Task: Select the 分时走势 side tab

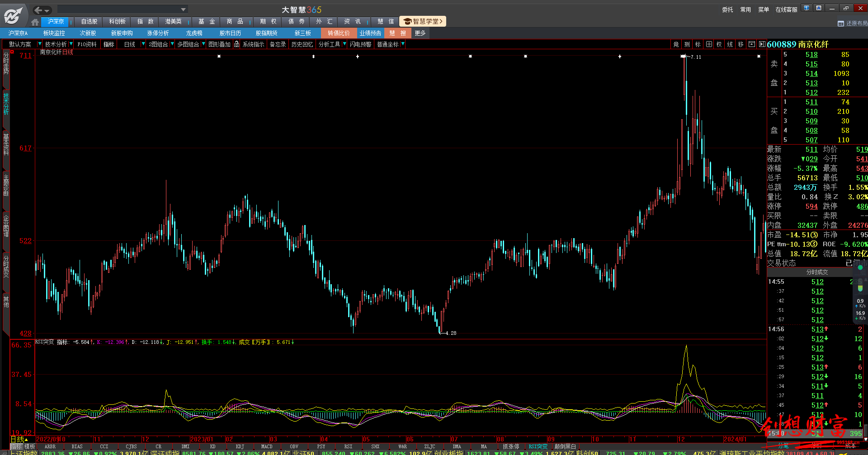Action: point(6,63)
